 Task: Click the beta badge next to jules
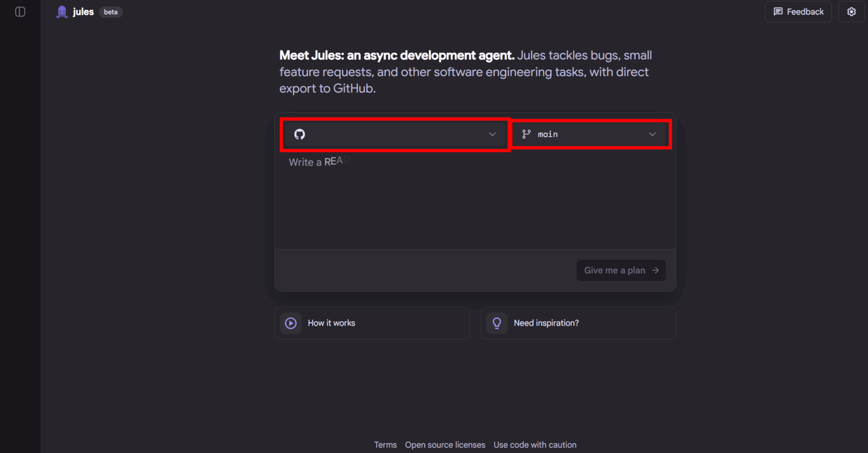[x=111, y=12]
